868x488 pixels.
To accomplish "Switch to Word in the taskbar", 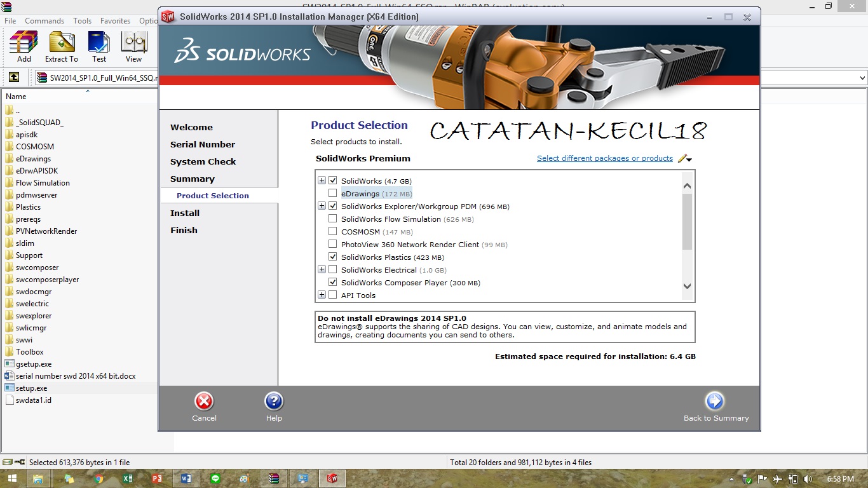I will (186, 478).
